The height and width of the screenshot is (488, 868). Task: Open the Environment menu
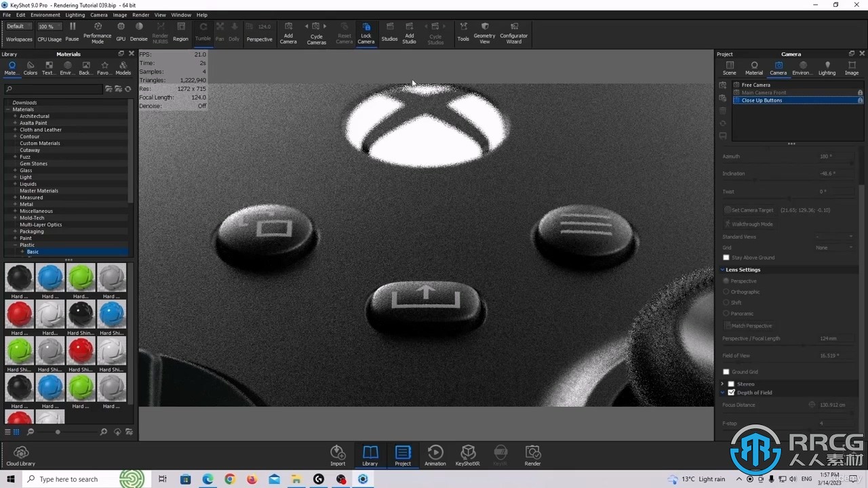point(45,15)
